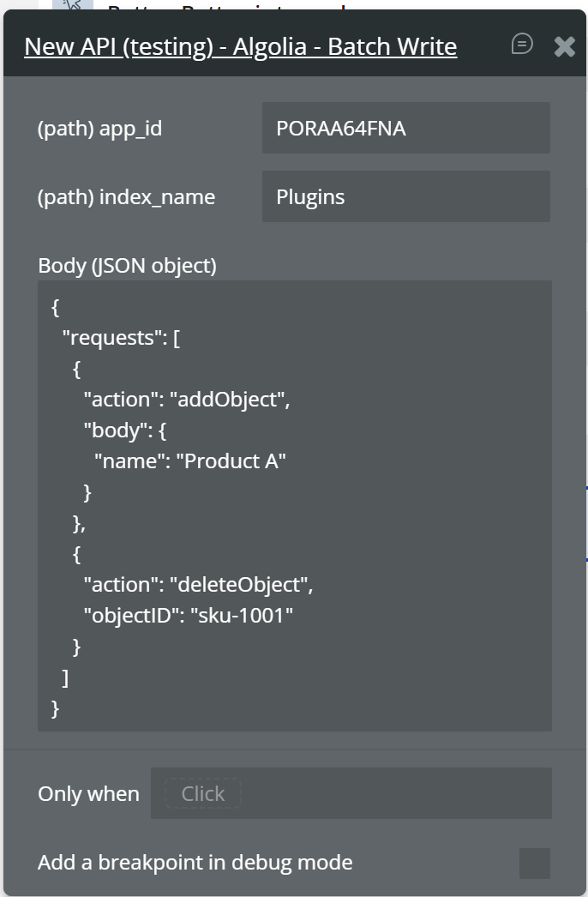Click the 'Only when' label
This screenshot has height=897, width=588.
pyautogui.click(x=88, y=794)
